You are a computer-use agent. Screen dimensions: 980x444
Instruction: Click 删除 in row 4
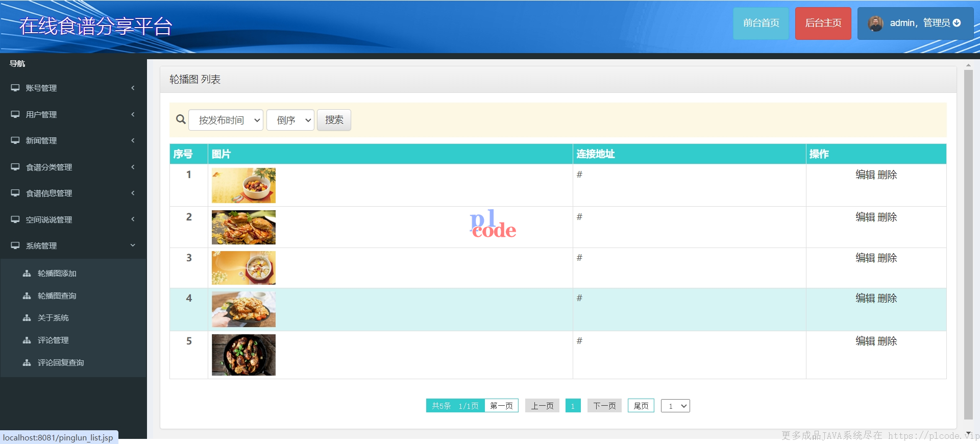pyautogui.click(x=887, y=298)
